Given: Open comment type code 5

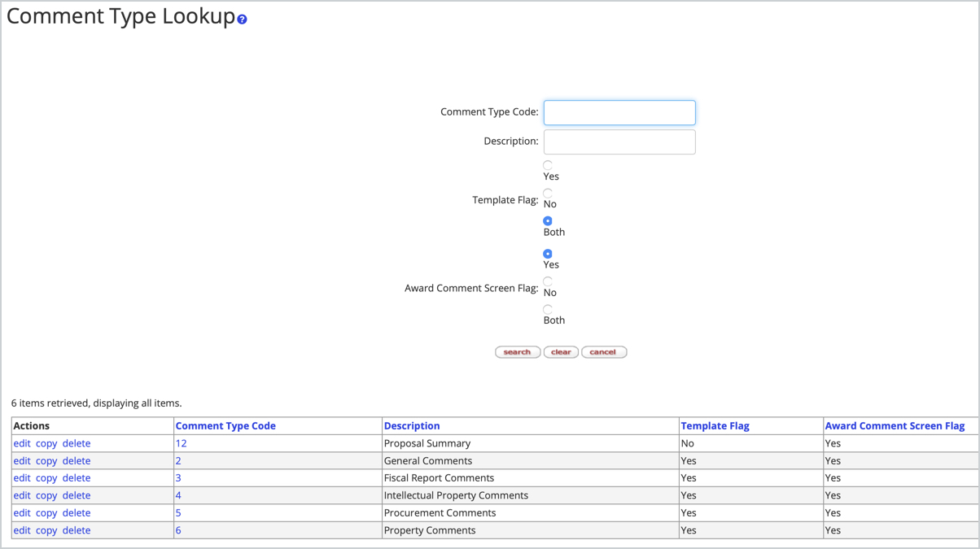Looking at the screenshot, I should point(178,513).
